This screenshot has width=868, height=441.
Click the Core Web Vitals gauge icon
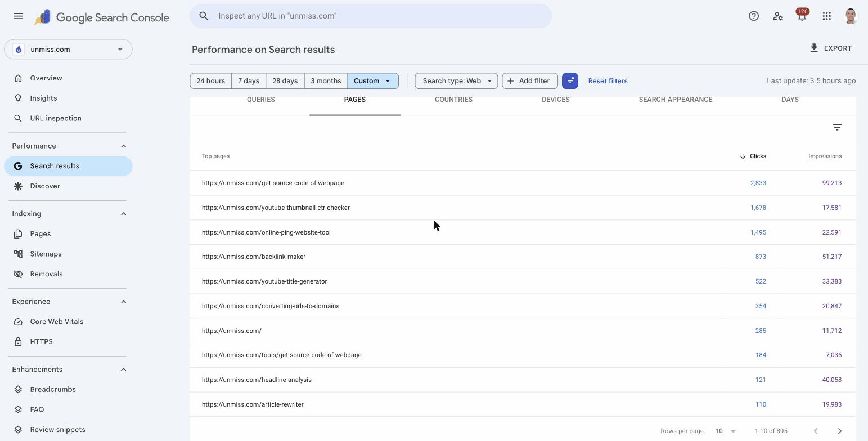tap(18, 322)
